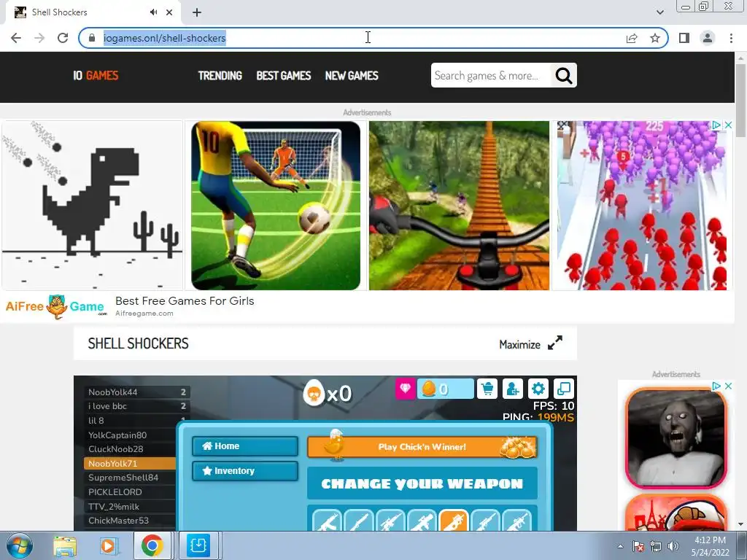
Task: Reload the page
Action: pyautogui.click(x=63, y=38)
